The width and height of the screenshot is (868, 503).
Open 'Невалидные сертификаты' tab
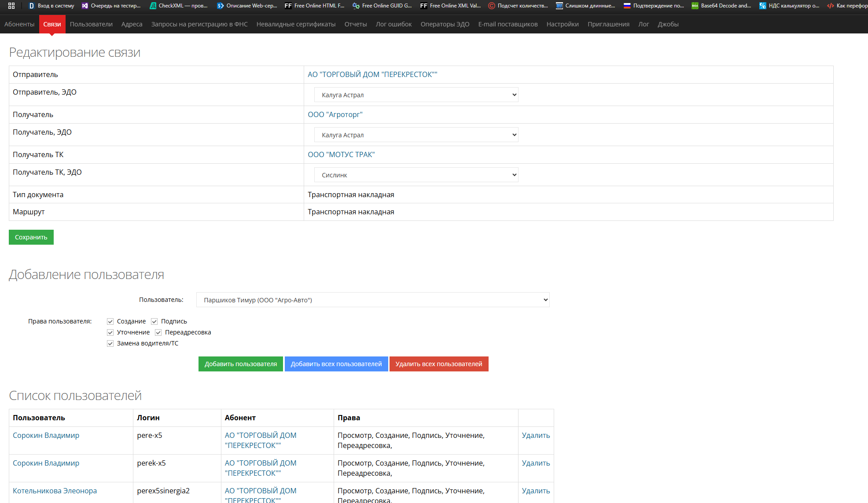tap(296, 24)
